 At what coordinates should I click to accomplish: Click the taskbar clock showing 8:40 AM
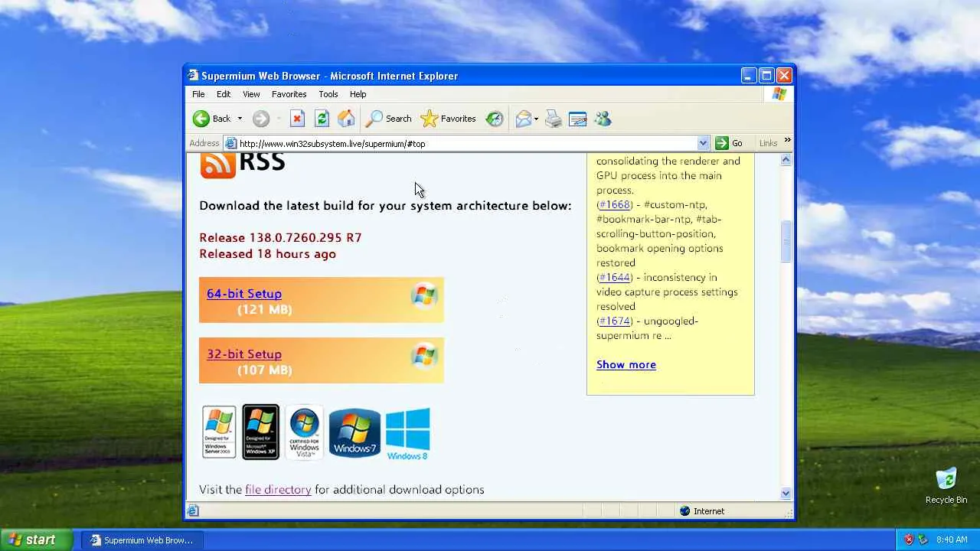pyautogui.click(x=952, y=540)
